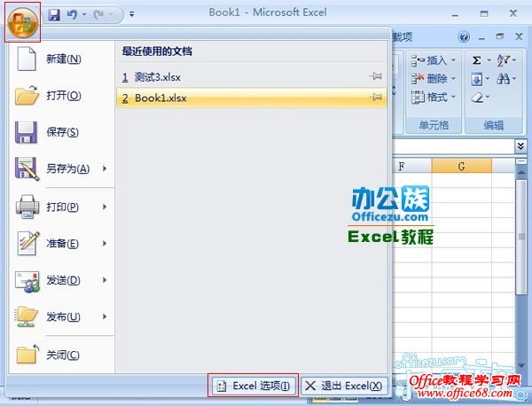The image size is (532, 406).
Task: Click the Find and Select binoculars icon
Action: click(504, 79)
